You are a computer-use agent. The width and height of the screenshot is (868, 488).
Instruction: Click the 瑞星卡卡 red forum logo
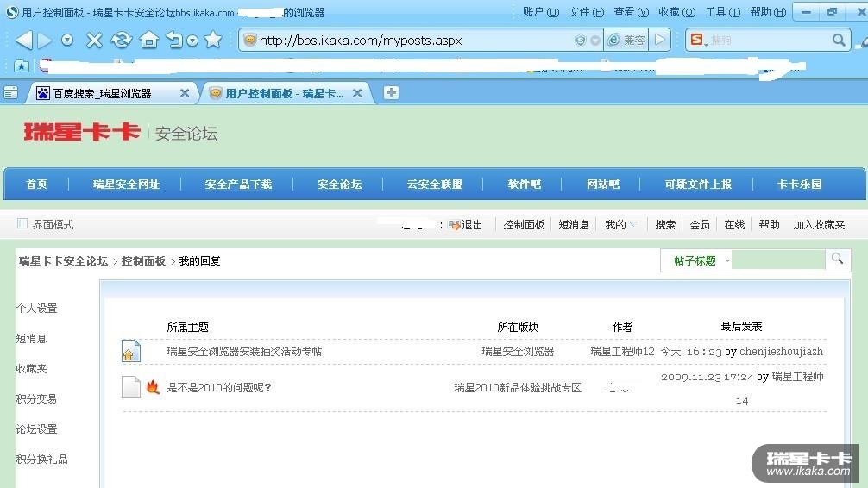[82, 132]
